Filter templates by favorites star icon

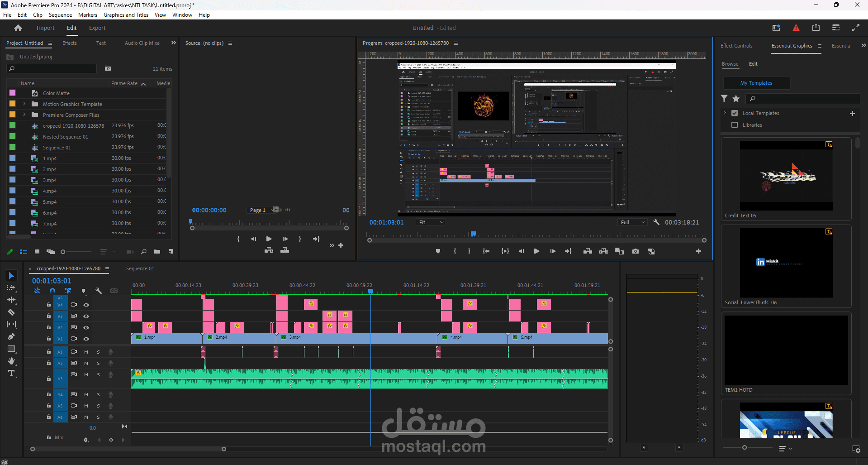(x=736, y=99)
